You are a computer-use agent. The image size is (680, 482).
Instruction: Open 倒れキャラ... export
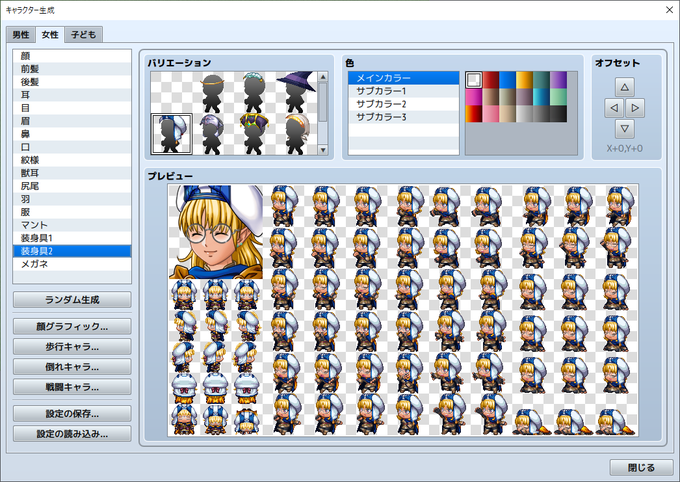[72, 367]
